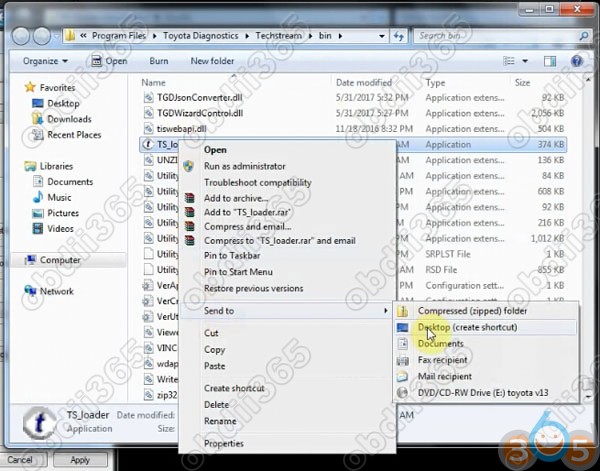Expand path arrow after bin
Screen dimensions: 600x471
pos(340,36)
